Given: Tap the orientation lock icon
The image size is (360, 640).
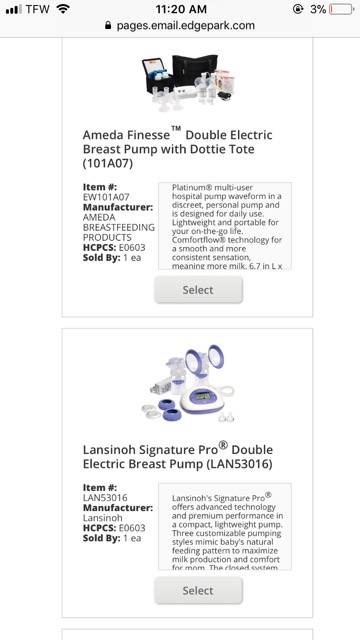Looking at the screenshot, I should (x=298, y=9).
